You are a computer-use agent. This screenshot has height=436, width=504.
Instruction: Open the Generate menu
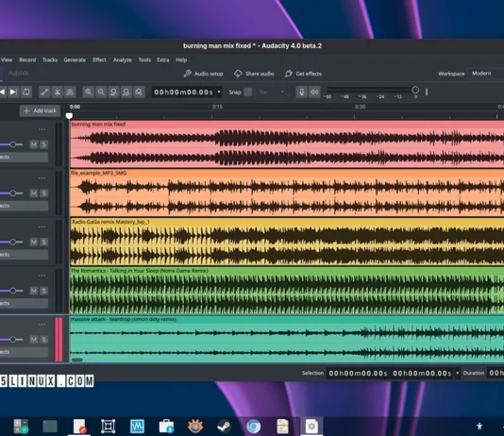pyautogui.click(x=75, y=60)
